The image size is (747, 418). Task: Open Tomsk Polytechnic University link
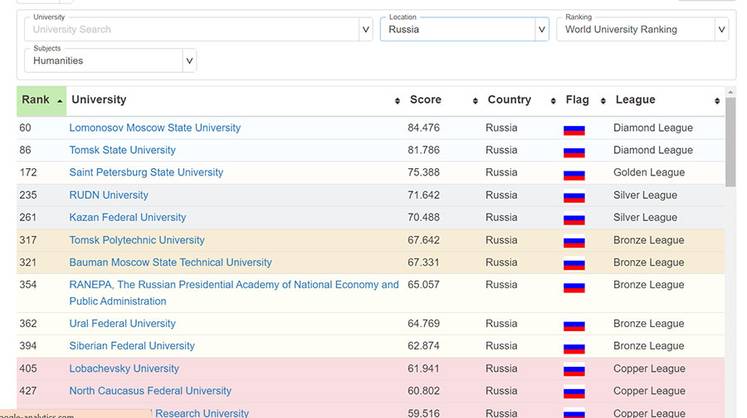137,240
